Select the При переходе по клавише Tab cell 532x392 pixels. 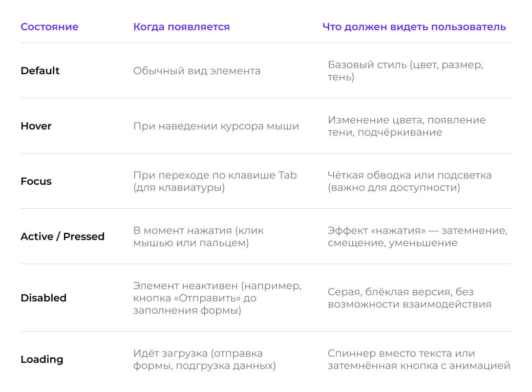[x=215, y=181]
